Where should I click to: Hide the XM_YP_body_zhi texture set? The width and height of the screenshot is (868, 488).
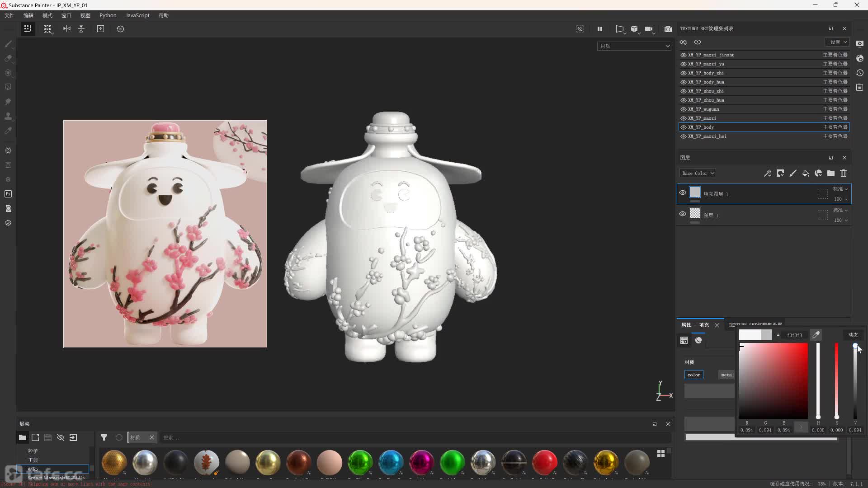pyautogui.click(x=683, y=73)
